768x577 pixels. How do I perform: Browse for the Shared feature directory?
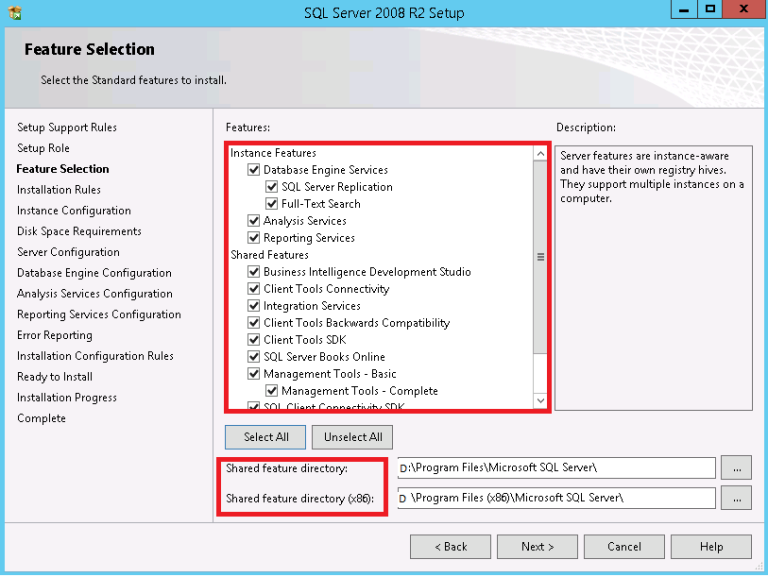(736, 467)
